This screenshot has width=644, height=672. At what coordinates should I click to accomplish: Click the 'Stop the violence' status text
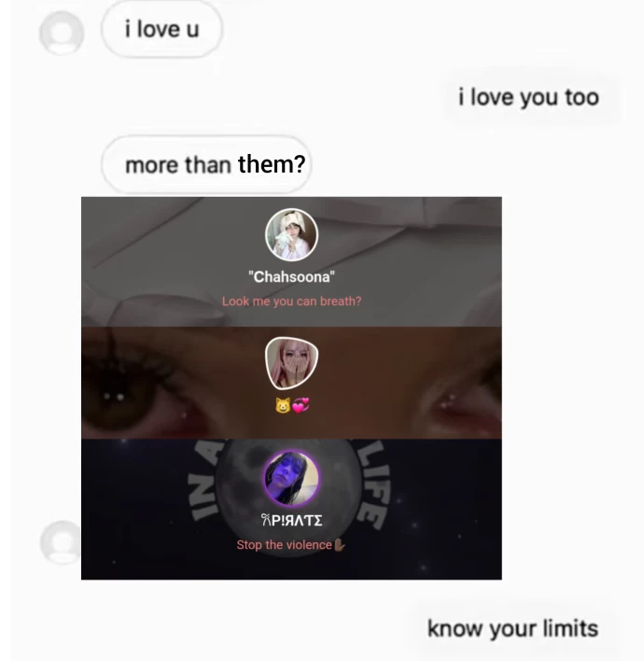tap(285, 545)
